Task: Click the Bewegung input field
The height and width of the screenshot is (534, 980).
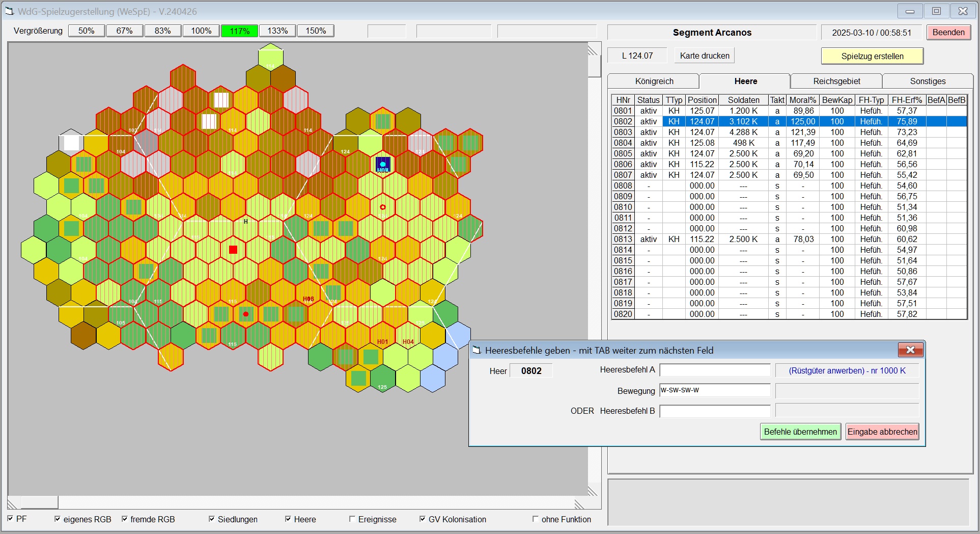Action: 715,390
